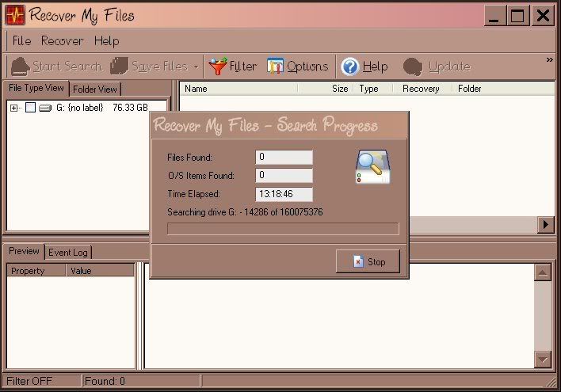Screen dimensions: 561x392
Task: Click the Time Elapsed: label
Action: [193, 194]
